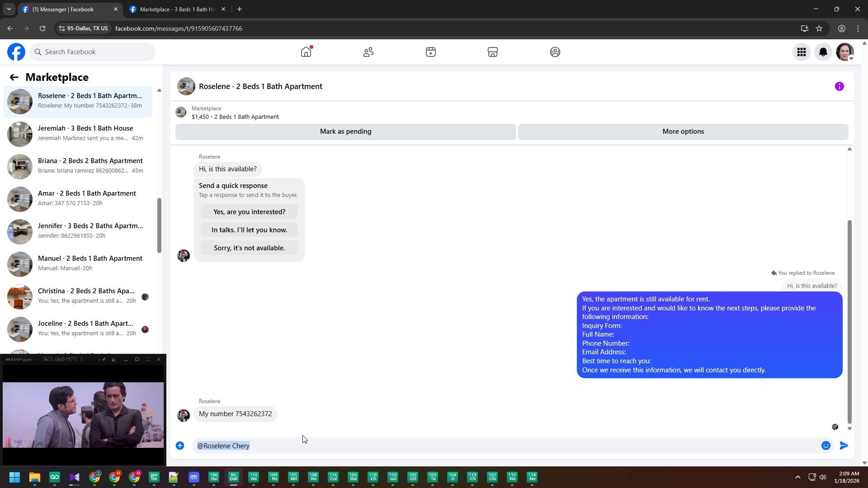Click the chat list scrollbar handle
This screenshot has width=868, height=488.
pyautogui.click(x=159, y=225)
